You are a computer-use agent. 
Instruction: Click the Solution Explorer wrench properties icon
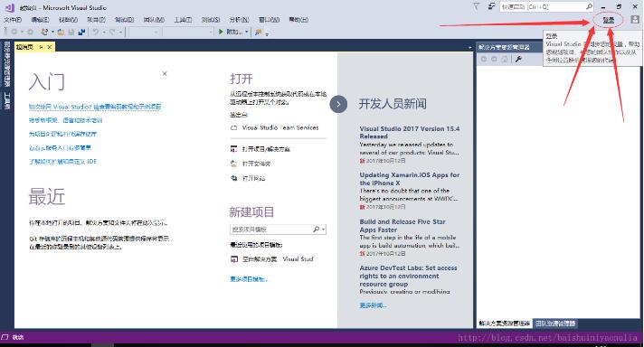pos(518,59)
